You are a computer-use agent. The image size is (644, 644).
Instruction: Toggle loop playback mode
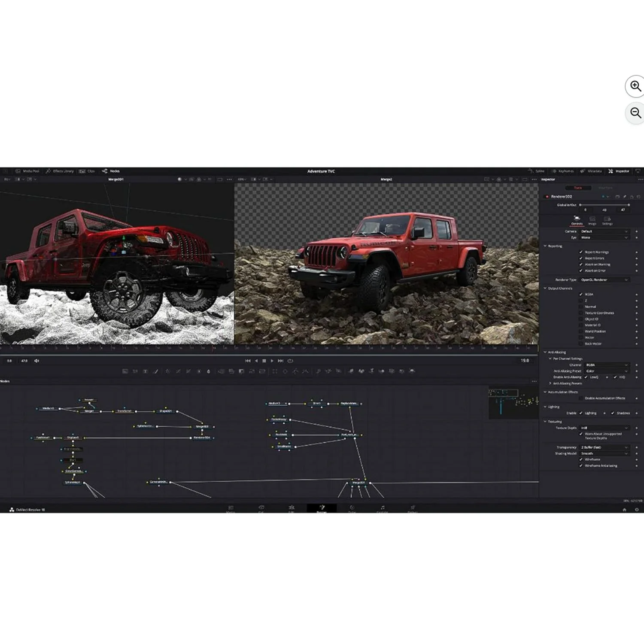click(x=290, y=361)
